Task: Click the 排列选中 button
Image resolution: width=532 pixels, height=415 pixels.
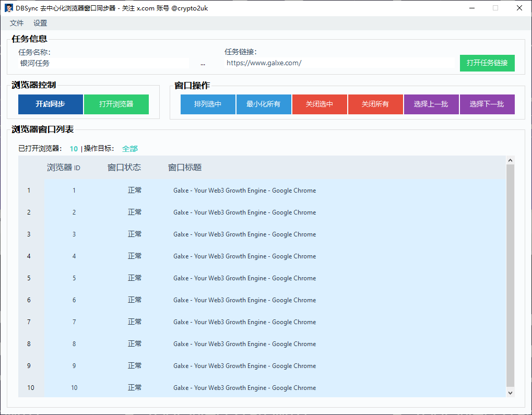Action: (x=208, y=104)
